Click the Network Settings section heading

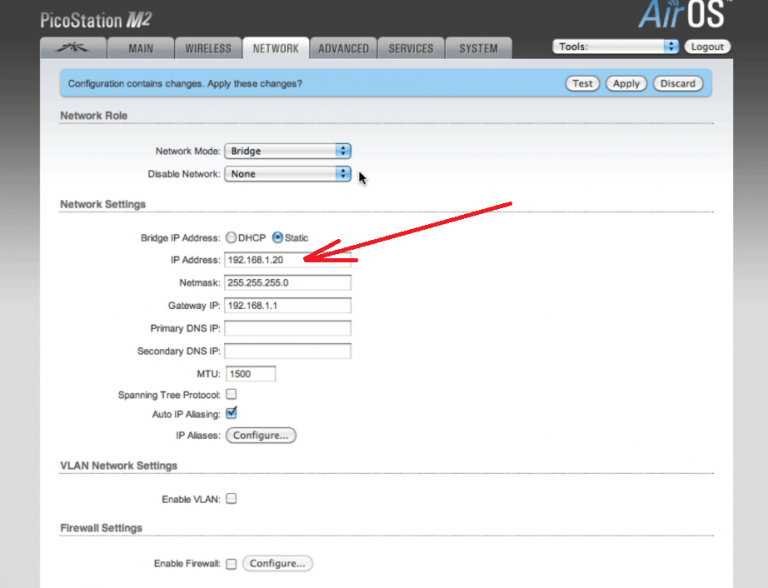tap(103, 204)
